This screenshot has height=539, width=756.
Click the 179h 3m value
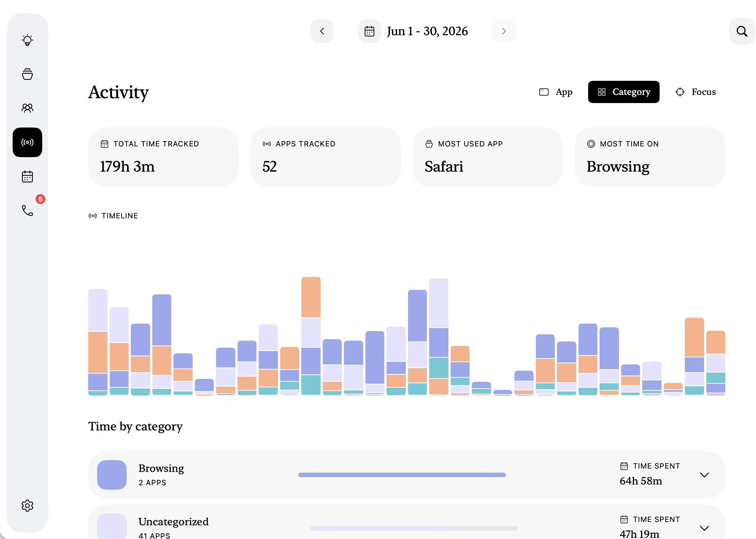[127, 166]
